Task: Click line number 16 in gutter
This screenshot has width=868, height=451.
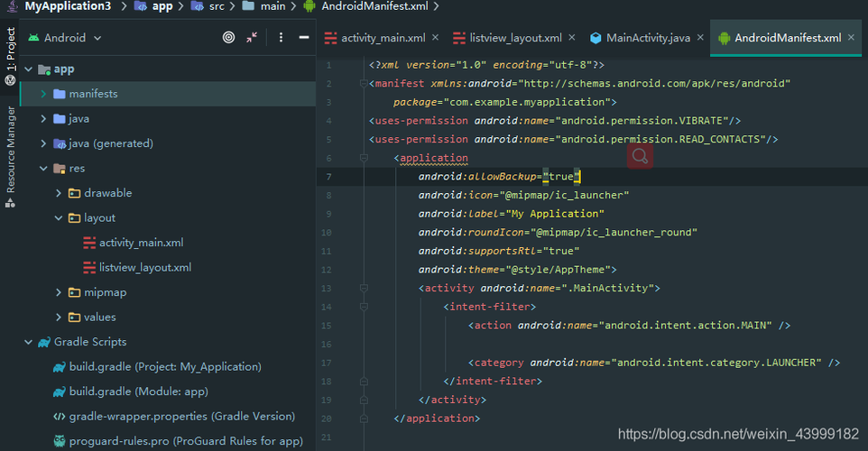Action: pos(327,345)
